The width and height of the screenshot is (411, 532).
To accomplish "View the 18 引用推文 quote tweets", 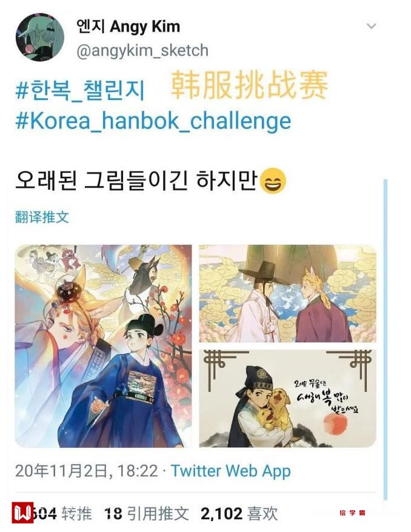I will [147, 513].
